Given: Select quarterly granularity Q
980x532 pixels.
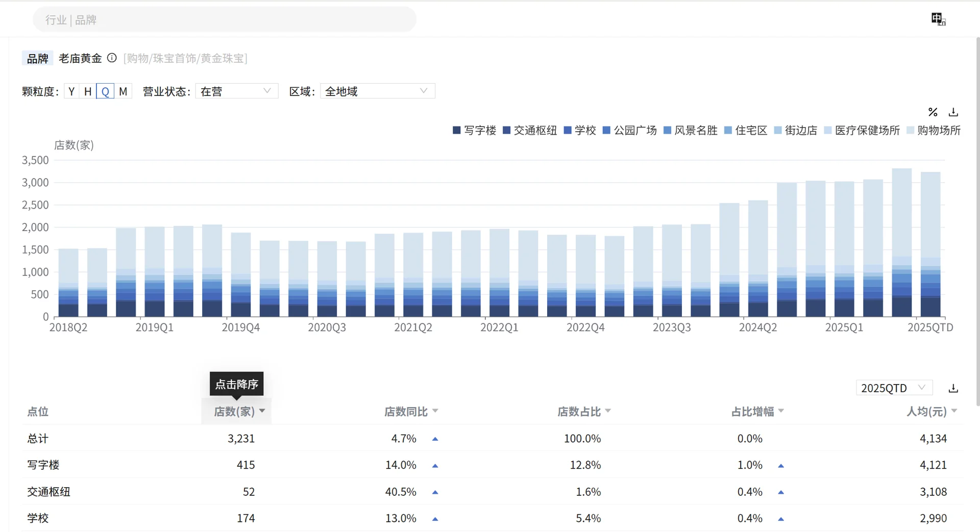Looking at the screenshot, I should (x=105, y=91).
